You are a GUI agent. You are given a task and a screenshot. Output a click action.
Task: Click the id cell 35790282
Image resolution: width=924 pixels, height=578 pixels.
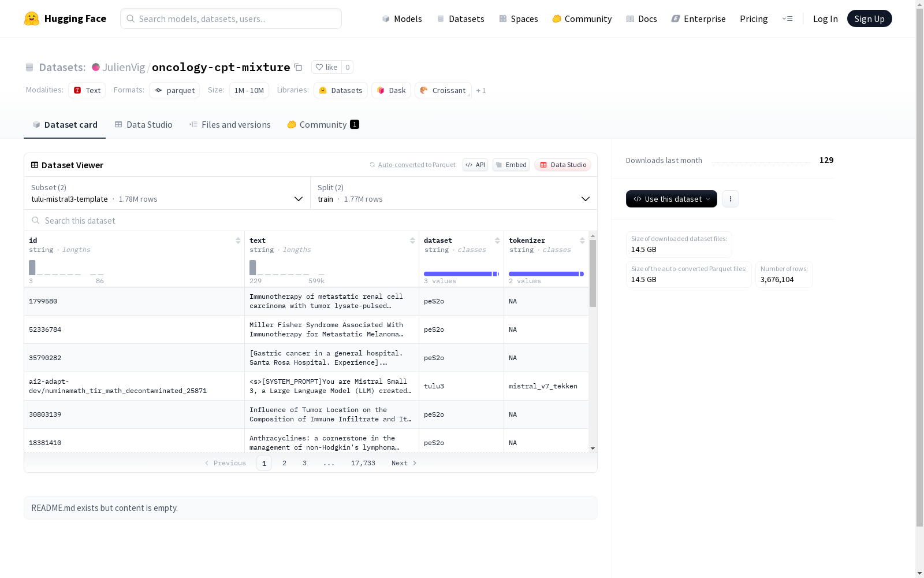pos(135,358)
